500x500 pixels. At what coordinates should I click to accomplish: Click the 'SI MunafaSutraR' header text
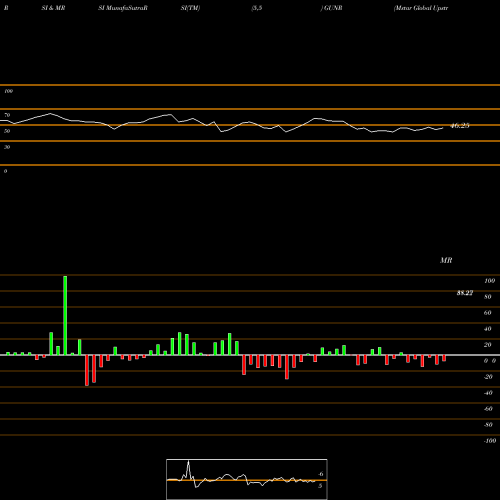pos(123,8)
